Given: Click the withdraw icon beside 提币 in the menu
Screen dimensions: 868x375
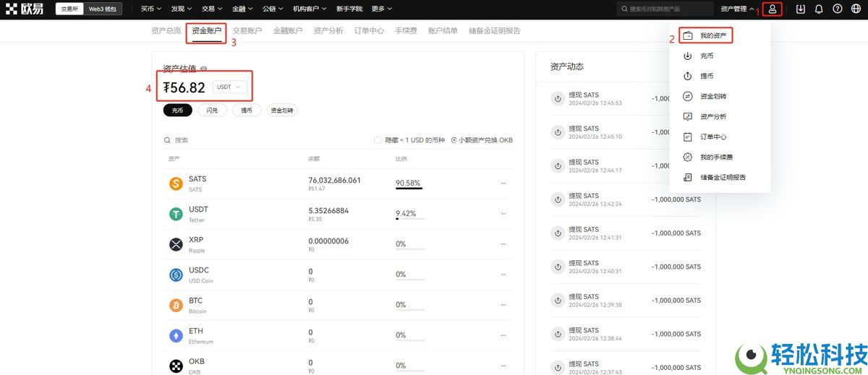Looking at the screenshot, I should (688, 76).
